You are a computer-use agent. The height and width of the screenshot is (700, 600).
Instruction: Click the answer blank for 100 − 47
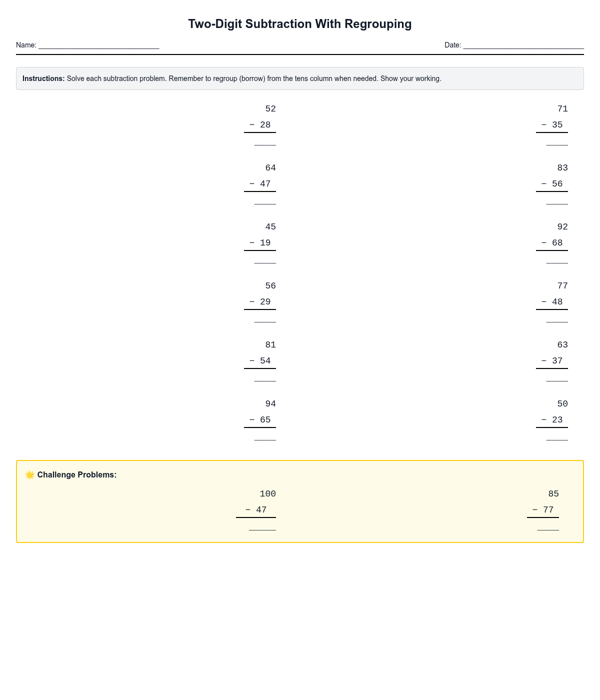coord(262,526)
